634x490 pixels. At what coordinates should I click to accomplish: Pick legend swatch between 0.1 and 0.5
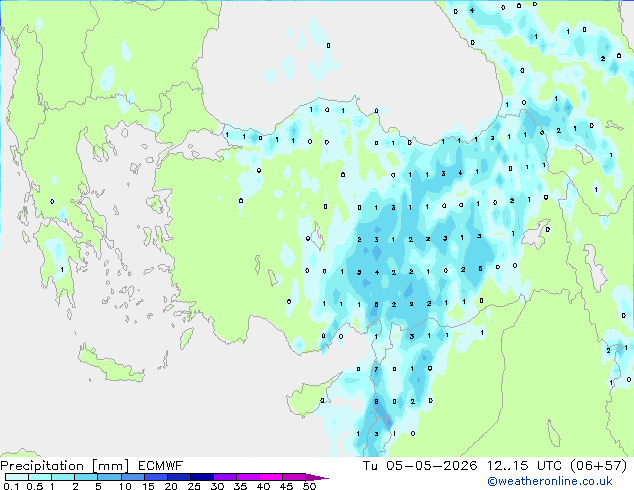[17, 477]
